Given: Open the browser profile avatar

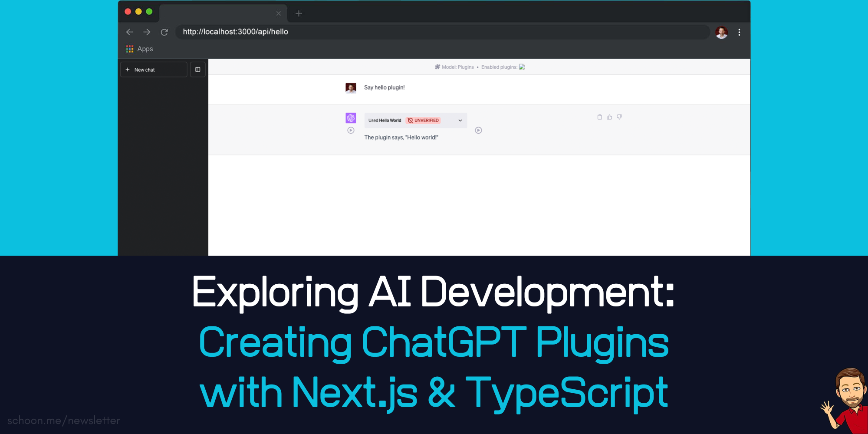Looking at the screenshot, I should pos(721,32).
